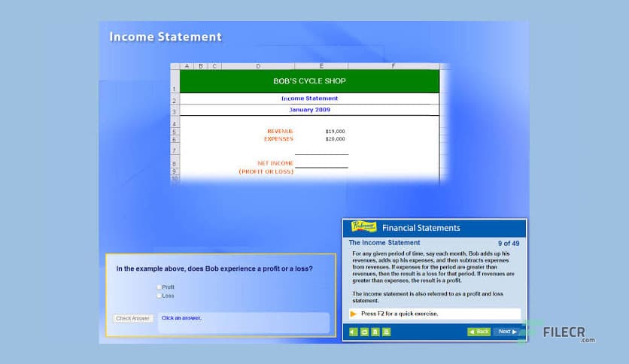Click the speaker sound icon in the tutorial bar
629x364 pixels.
(354, 332)
